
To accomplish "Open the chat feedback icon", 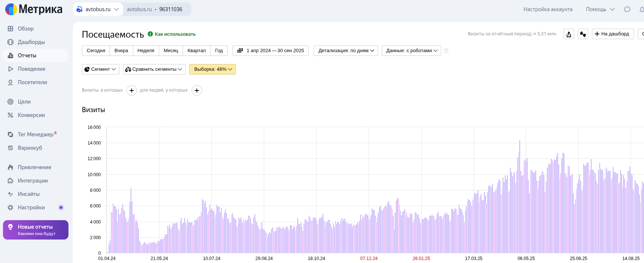I will [627, 9].
